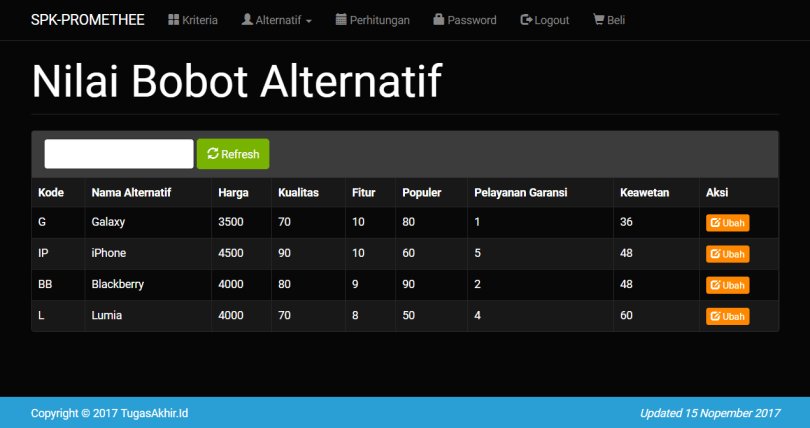Go to the Perhitungan page
Image resolution: width=810 pixels, height=428 pixels.
coord(379,20)
